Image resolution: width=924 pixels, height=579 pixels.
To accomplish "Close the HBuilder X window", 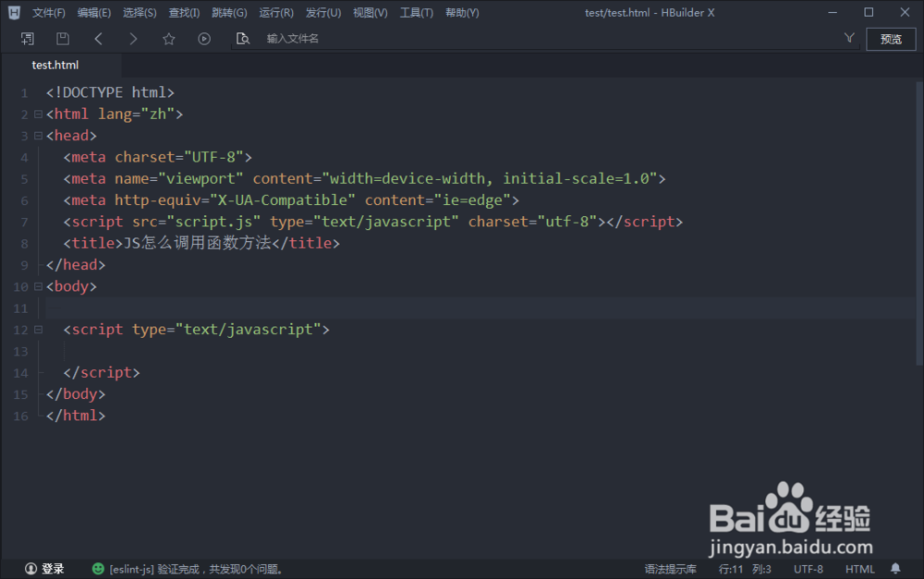I will [x=906, y=12].
